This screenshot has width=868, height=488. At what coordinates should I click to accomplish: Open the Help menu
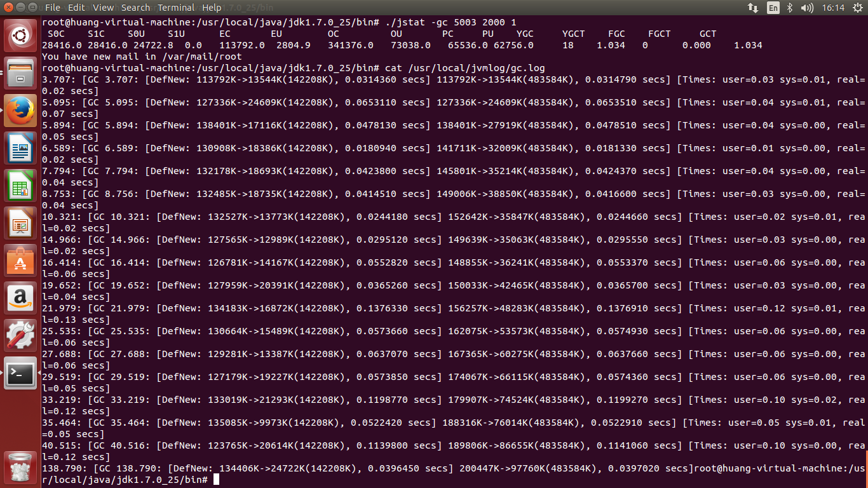(212, 8)
